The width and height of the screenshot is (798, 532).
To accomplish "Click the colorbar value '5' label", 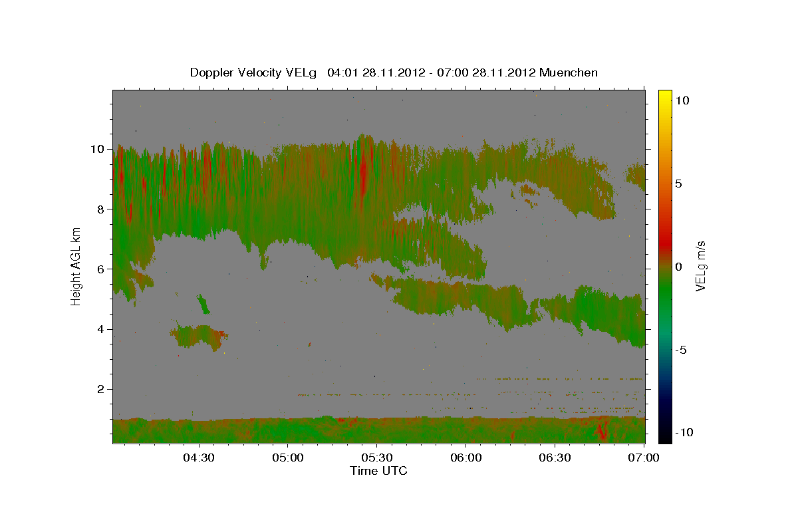I will (x=679, y=183).
